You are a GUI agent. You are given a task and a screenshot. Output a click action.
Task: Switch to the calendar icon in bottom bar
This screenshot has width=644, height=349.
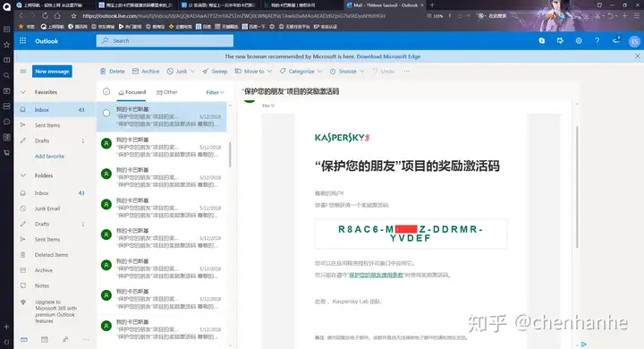point(45,339)
